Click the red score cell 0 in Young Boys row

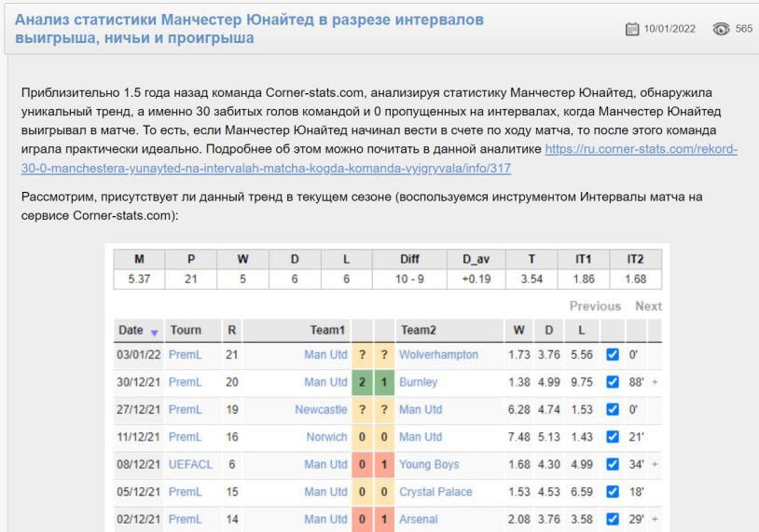click(362, 464)
